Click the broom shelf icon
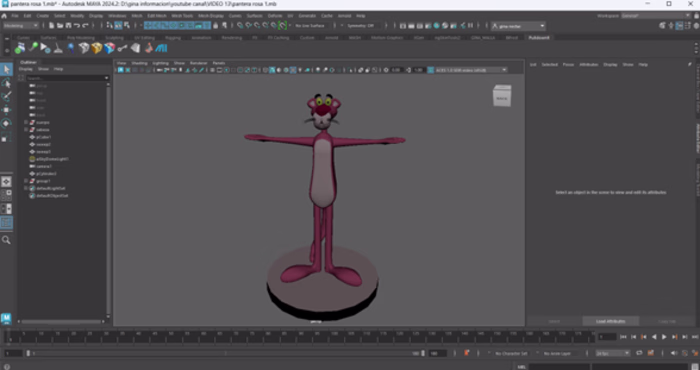Image resolution: width=700 pixels, height=370 pixels. (x=58, y=48)
